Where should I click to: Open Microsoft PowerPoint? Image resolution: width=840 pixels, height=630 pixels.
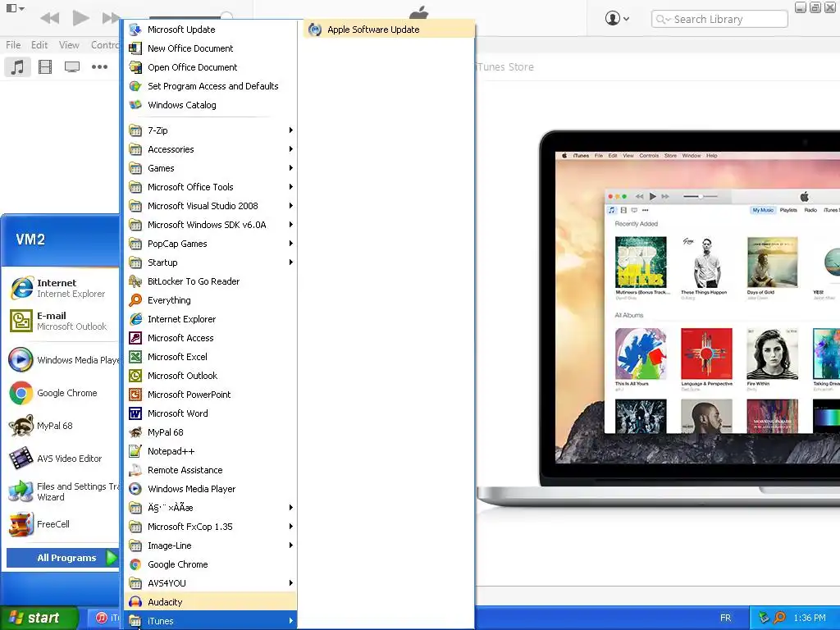(210, 395)
